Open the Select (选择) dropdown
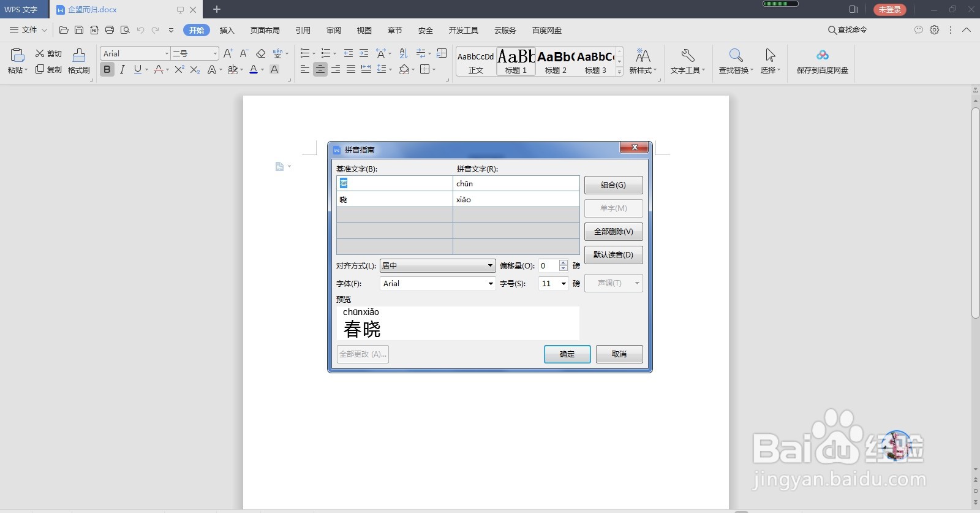Image resolution: width=980 pixels, height=513 pixels. 770,61
